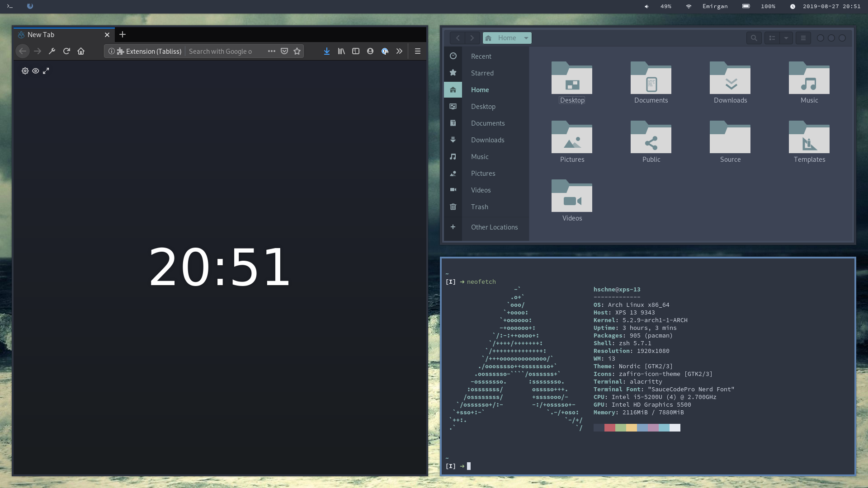Go to browser home page icon
The height and width of the screenshot is (488, 868).
tap(81, 51)
